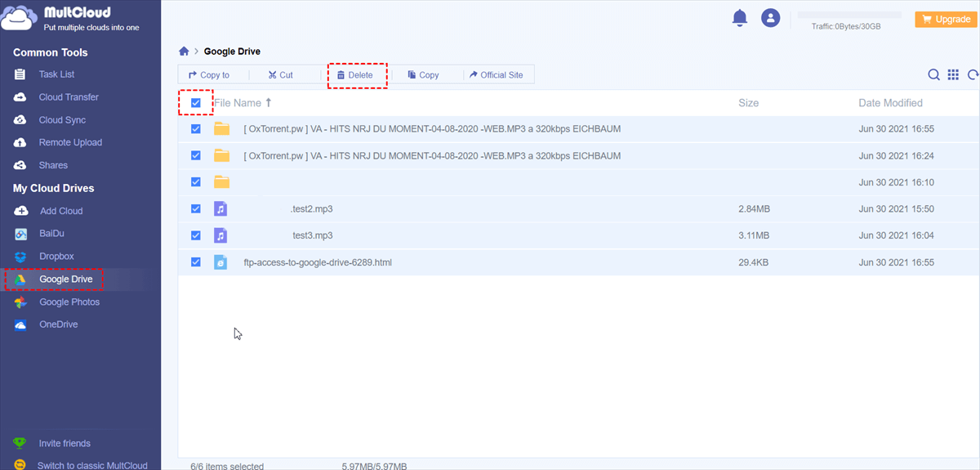Open test3.mp3 file name

pyautogui.click(x=313, y=235)
